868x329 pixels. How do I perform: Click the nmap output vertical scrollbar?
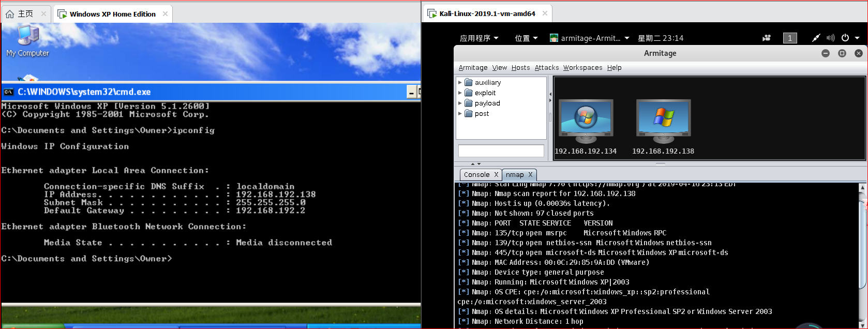coord(862,244)
